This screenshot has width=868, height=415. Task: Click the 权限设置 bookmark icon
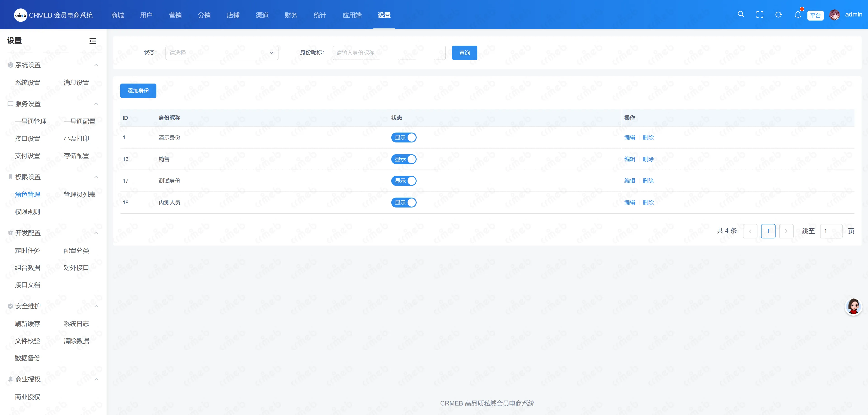point(10,177)
